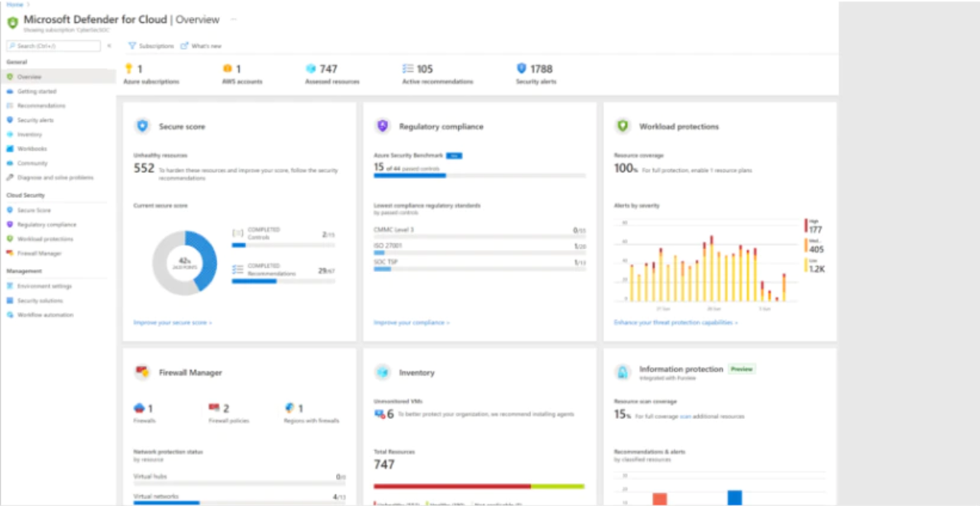Screen dimensions: 980x506
Task: Click the scan link in Information protection
Action: (x=684, y=417)
